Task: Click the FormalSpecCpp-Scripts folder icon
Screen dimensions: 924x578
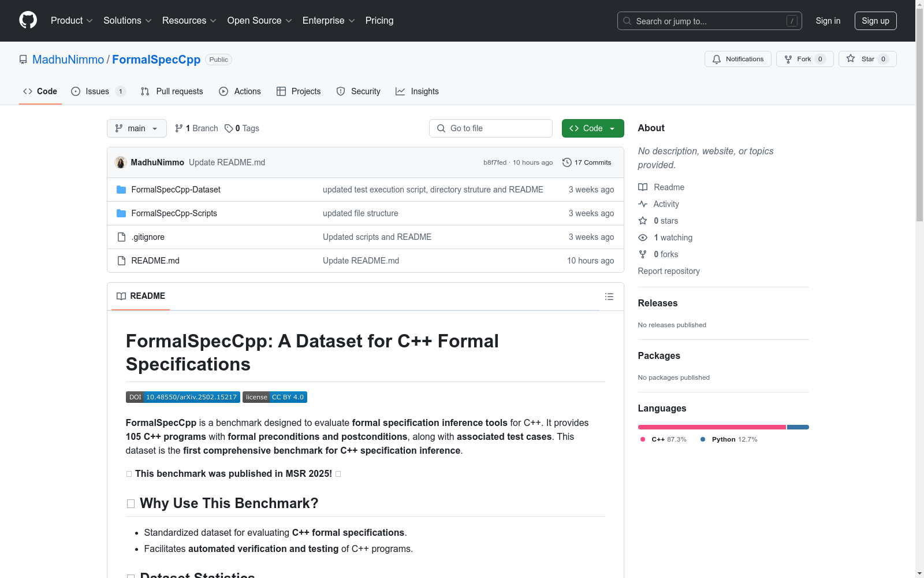Action: click(121, 213)
